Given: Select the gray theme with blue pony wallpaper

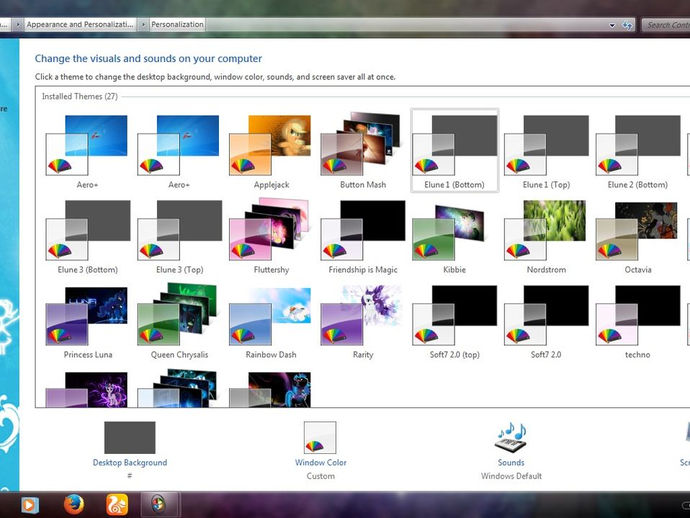Looking at the screenshot, I should [271, 389].
